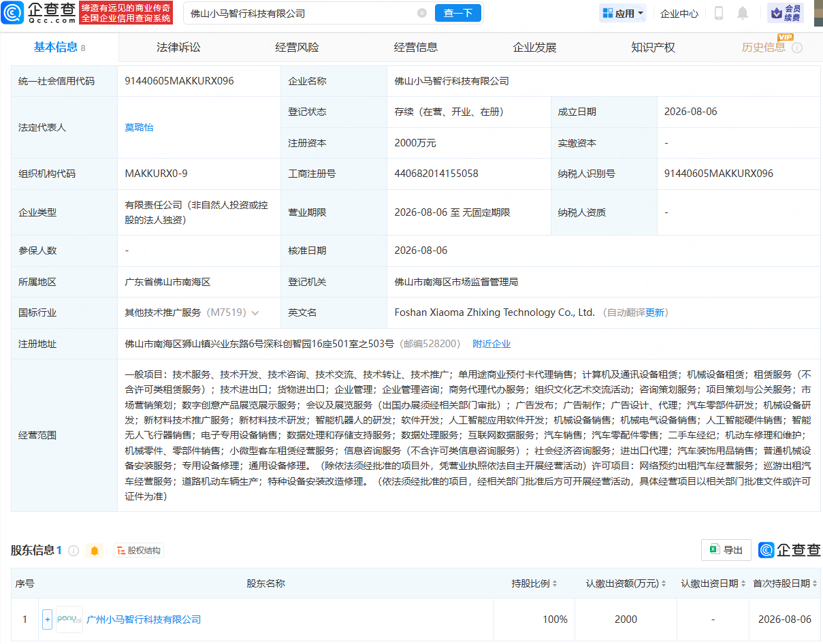Click the 会员续费 membership renewal icon
This screenshot has height=644, width=823.
pos(785,13)
